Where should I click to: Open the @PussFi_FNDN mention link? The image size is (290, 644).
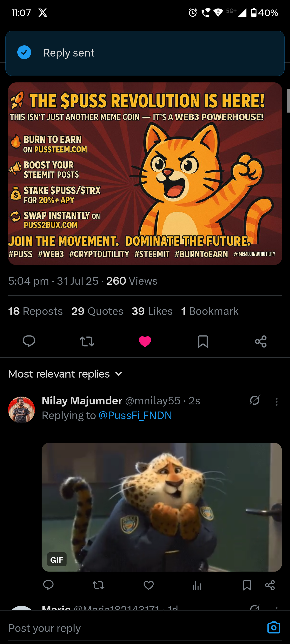pyautogui.click(x=135, y=416)
